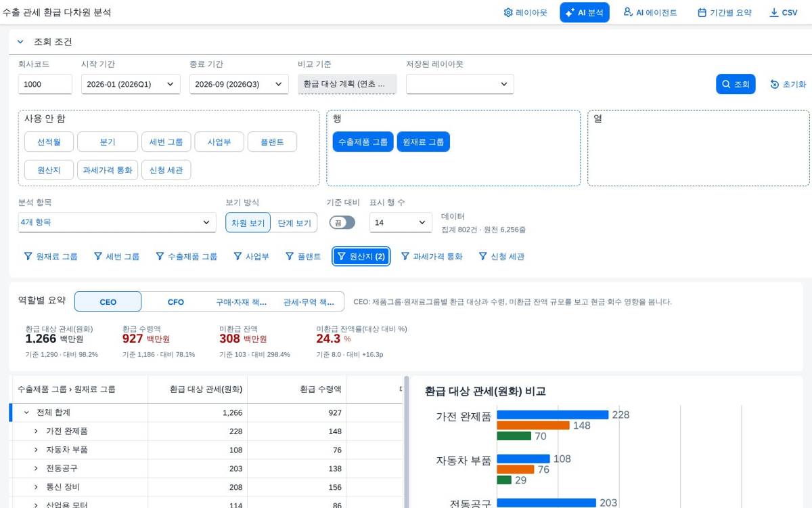
Task: Open the 신청 세관 filter
Action: [501, 257]
